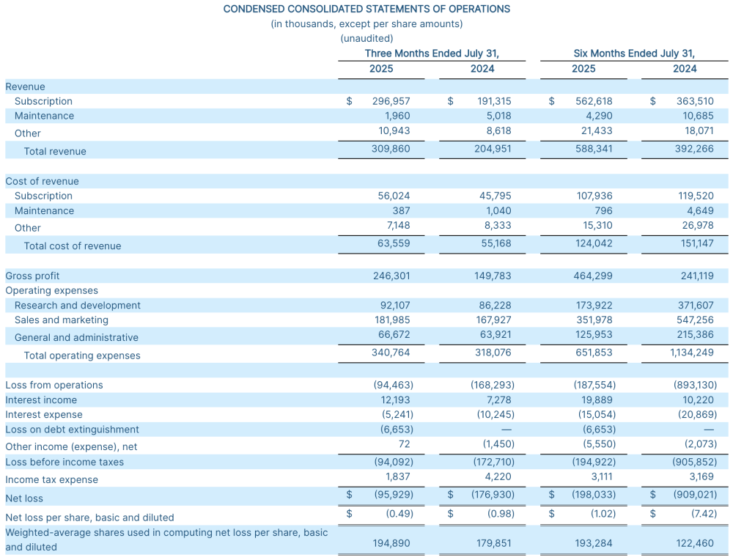This screenshot has width=733, height=560.
Task: Select weighted-average shares value 194,890
Action: click(391, 544)
